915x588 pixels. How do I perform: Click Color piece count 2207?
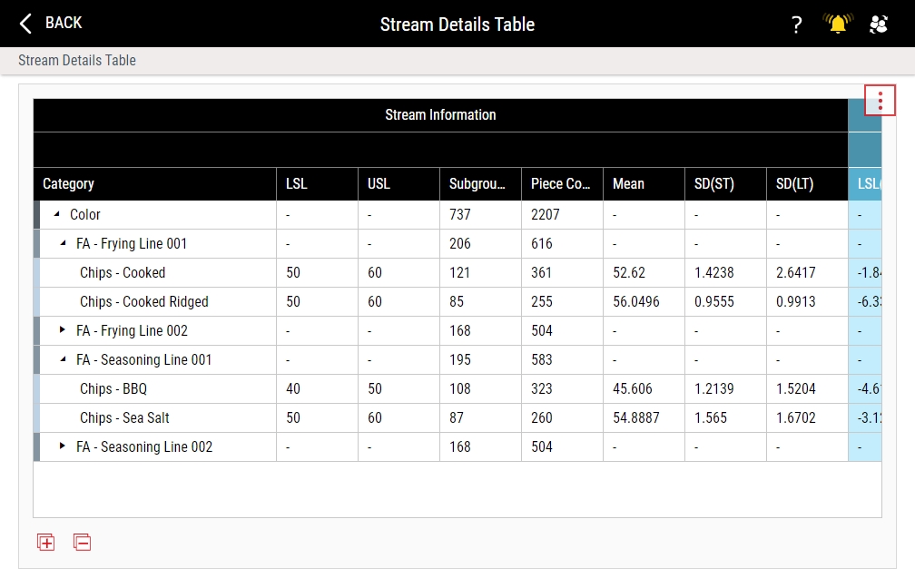pyautogui.click(x=545, y=214)
